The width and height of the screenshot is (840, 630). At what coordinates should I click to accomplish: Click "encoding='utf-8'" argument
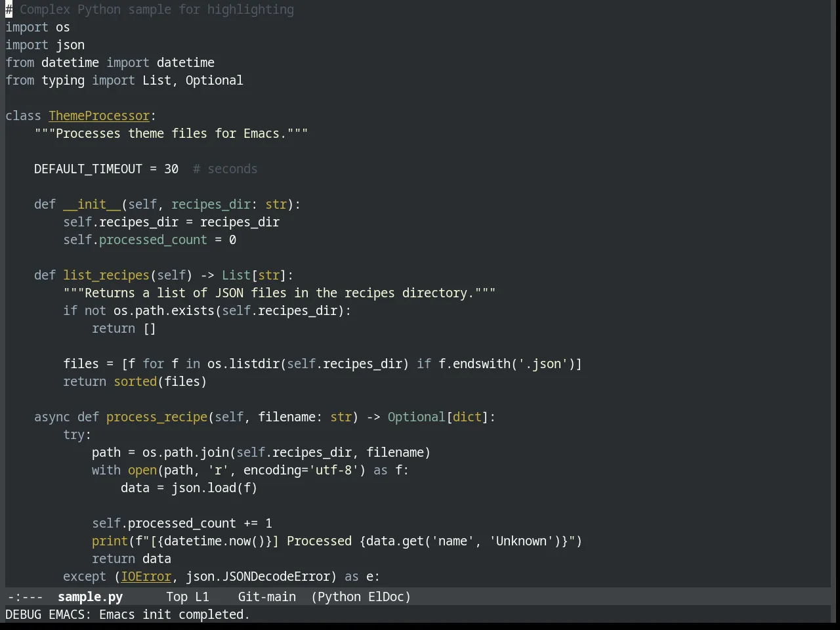pyautogui.click(x=301, y=470)
